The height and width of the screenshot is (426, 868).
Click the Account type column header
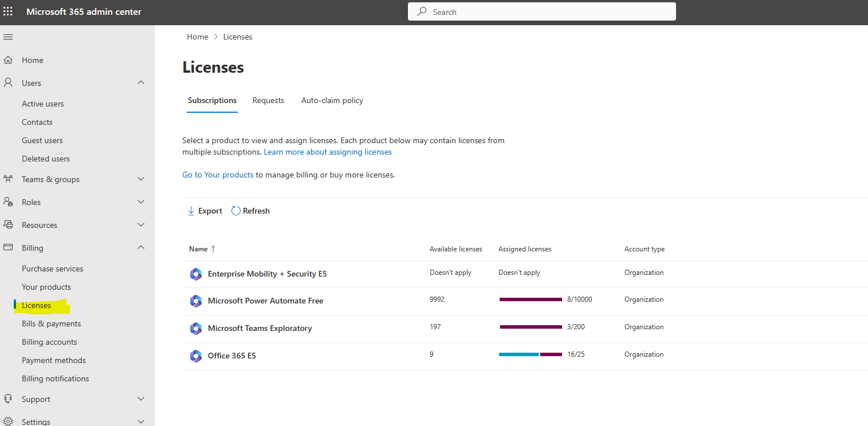645,249
